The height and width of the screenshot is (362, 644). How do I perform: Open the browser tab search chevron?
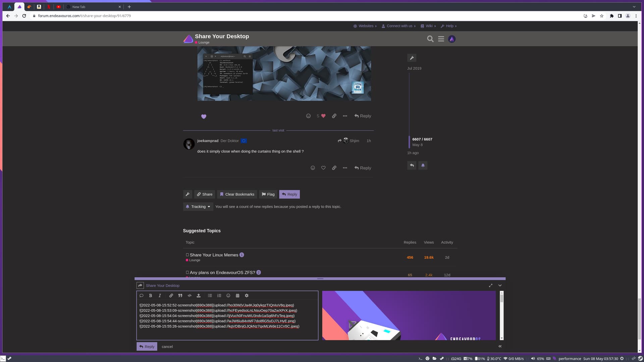coord(634,7)
